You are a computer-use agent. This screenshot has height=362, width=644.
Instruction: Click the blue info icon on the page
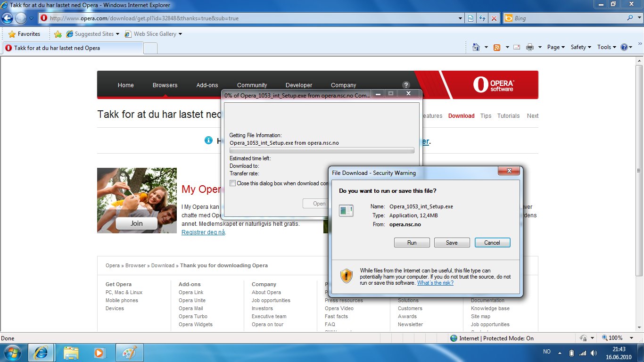(x=209, y=140)
